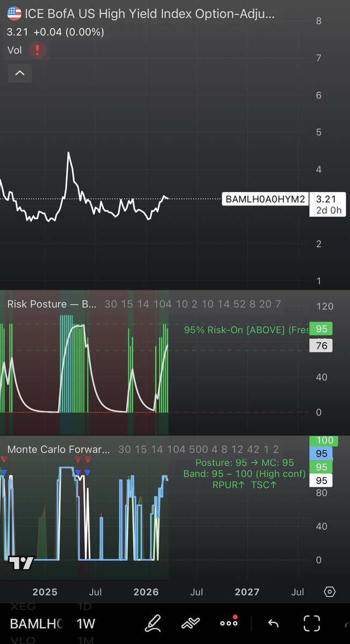
Task: Tap the US flag symbol icon
Action: pyautogui.click(x=14, y=14)
